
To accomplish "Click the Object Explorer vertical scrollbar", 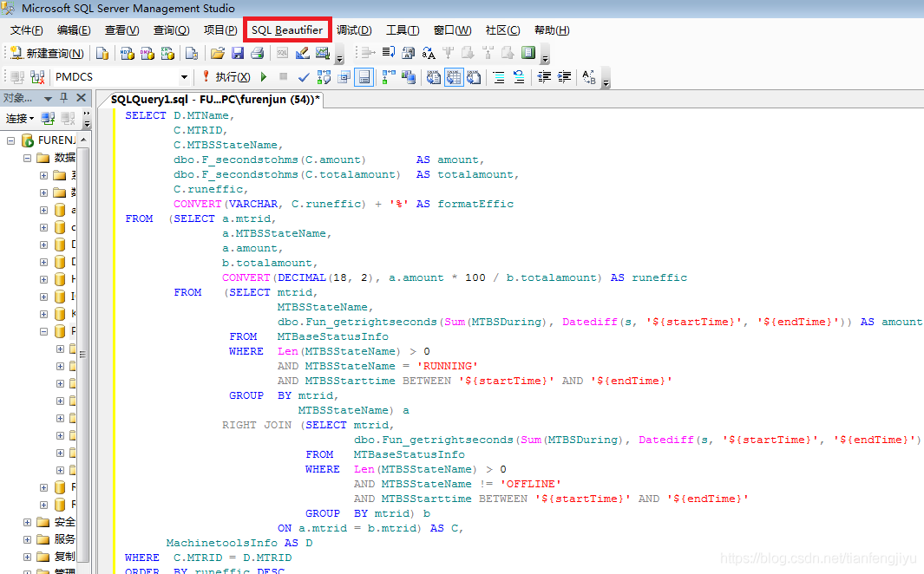I will tap(83, 354).
